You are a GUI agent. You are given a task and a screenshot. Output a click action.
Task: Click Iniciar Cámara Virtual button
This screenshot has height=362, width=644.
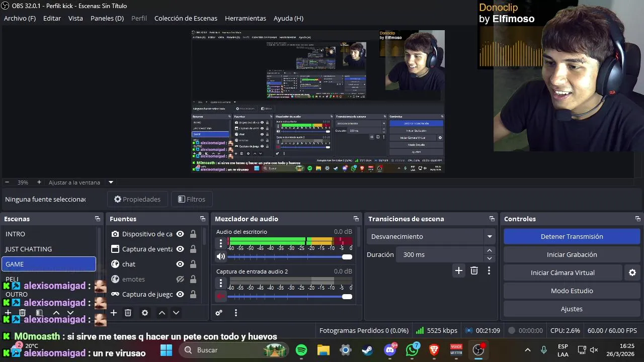[562, 273]
